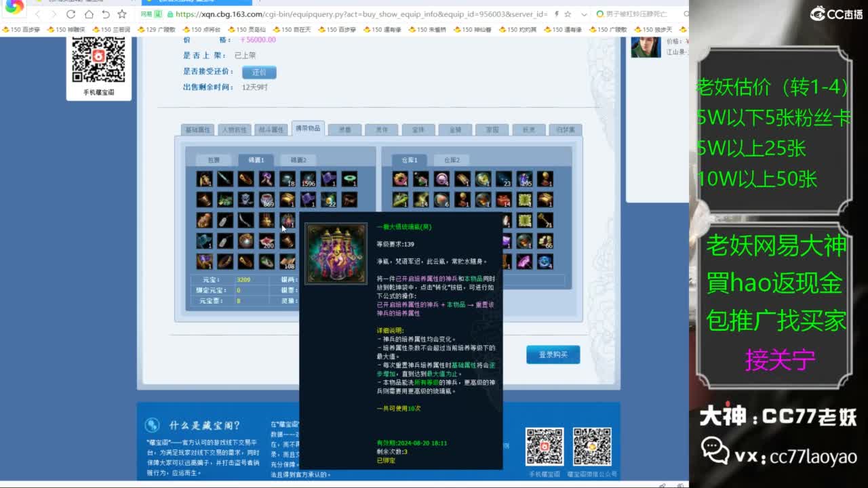The height and width of the screenshot is (488, 868).
Task: Select the 锦囊1 inventory tab
Action: pyautogui.click(x=256, y=160)
